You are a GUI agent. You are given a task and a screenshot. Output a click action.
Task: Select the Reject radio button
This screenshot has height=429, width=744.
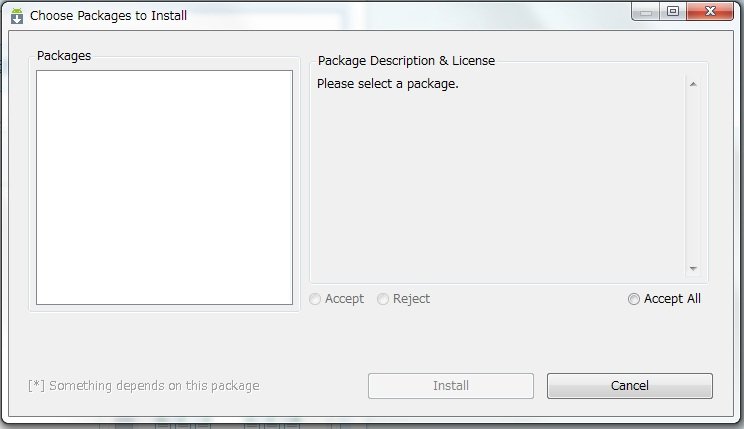(x=383, y=299)
